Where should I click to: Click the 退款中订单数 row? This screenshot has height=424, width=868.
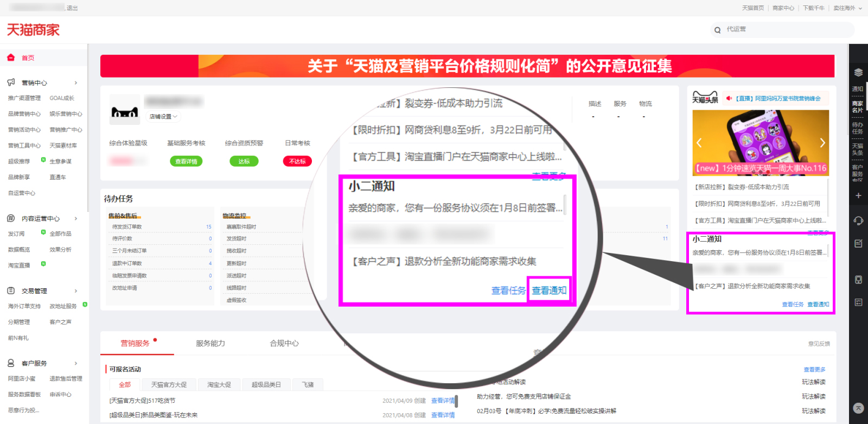[161, 263]
